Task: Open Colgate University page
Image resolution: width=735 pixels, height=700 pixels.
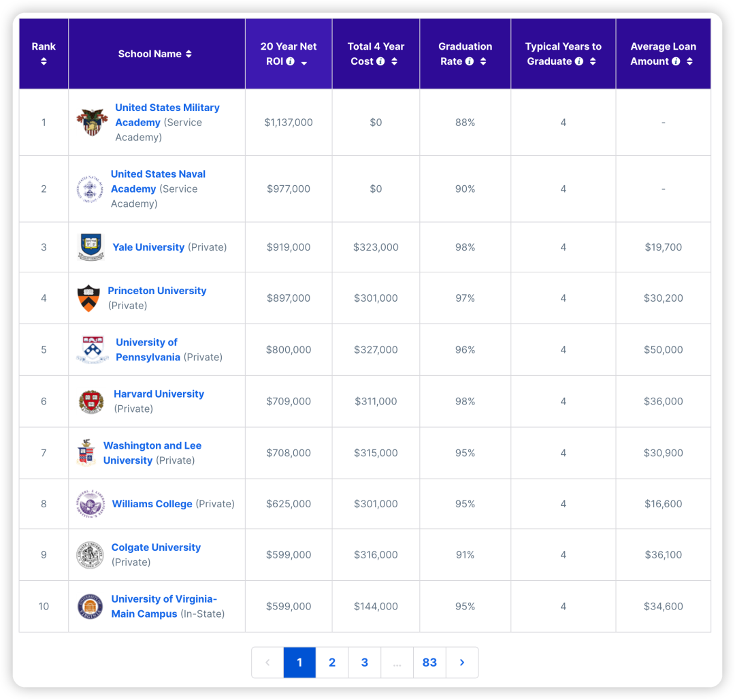Action: [156, 547]
